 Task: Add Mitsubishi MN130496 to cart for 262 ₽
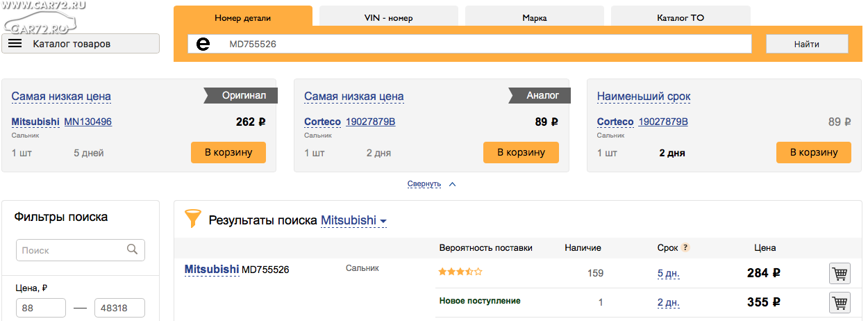tap(228, 152)
